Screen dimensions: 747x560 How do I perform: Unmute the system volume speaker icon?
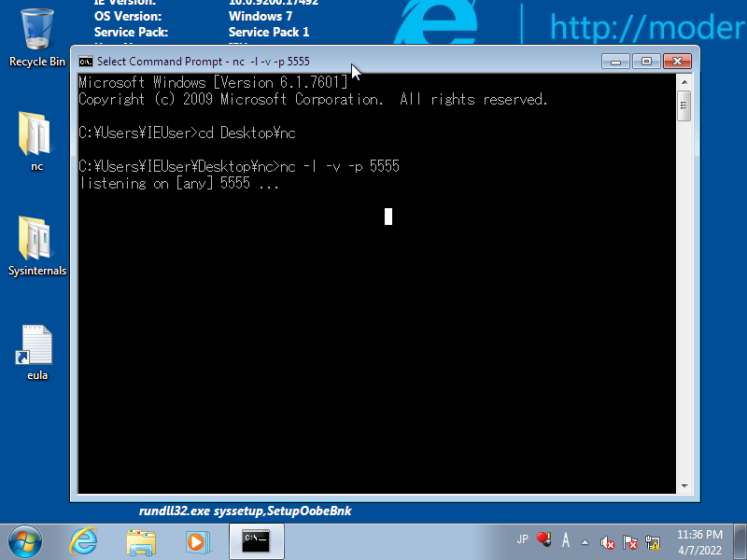coord(607,541)
